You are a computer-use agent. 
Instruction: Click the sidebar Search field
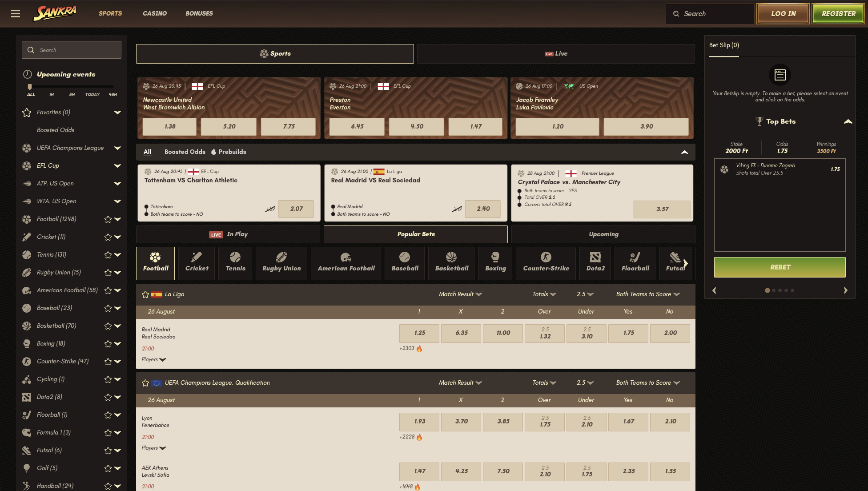(x=72, y=50)
